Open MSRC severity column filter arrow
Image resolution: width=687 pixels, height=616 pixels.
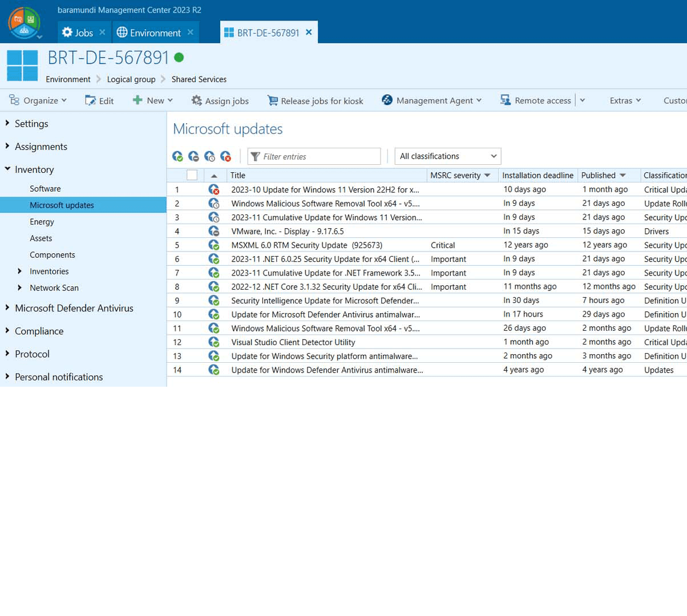(487, 176)
